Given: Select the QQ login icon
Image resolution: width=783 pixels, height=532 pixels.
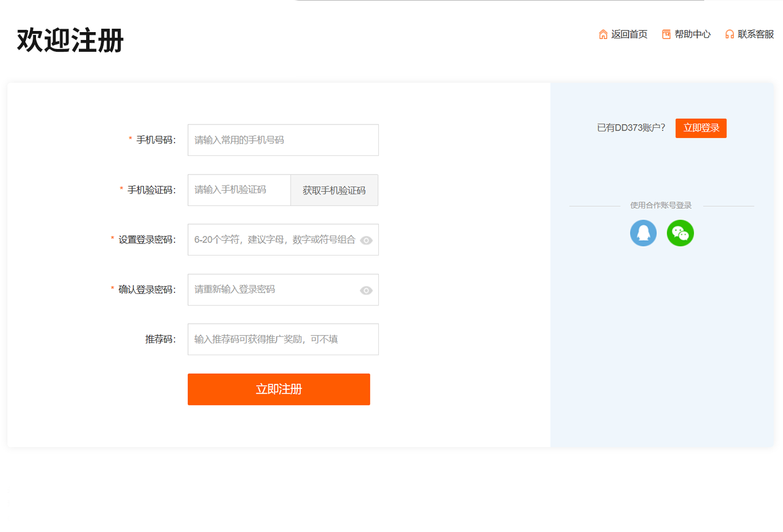Looking at the screenshot, I should 643,233.
